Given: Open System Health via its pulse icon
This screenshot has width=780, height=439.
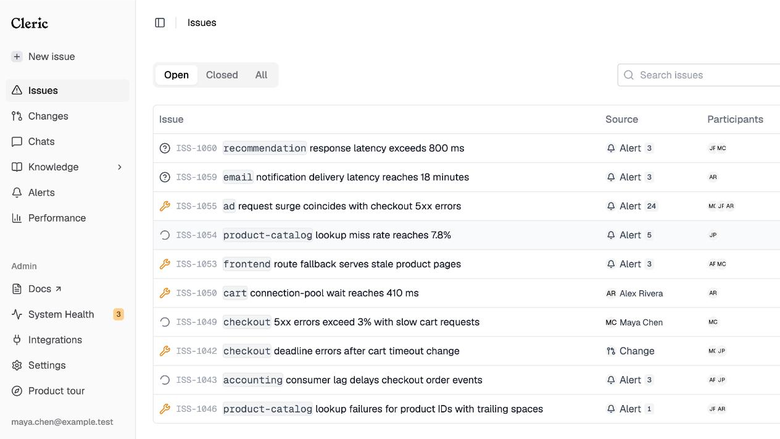Looking at the screenshot, I should coord(17,314).
